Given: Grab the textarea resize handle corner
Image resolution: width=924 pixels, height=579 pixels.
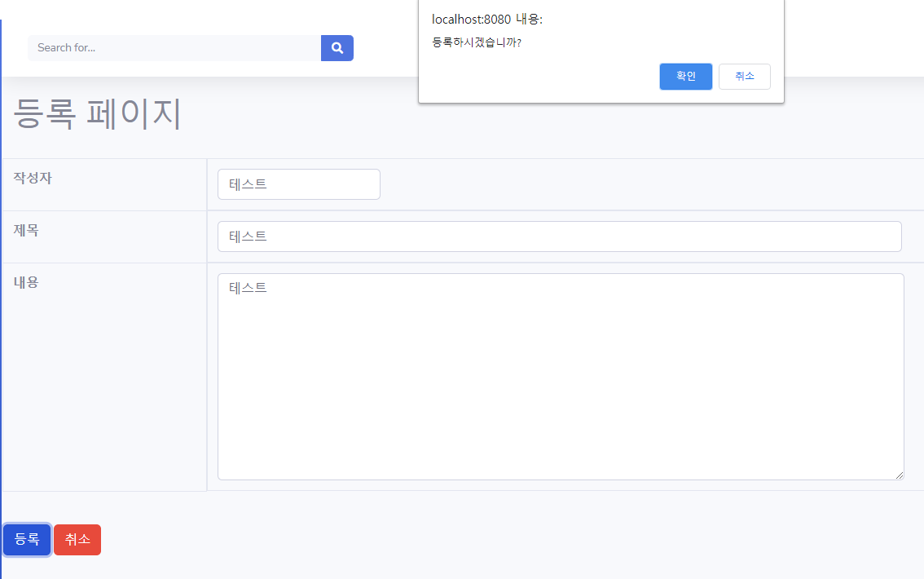Looking at the screenshot, I should click(900, 475).
